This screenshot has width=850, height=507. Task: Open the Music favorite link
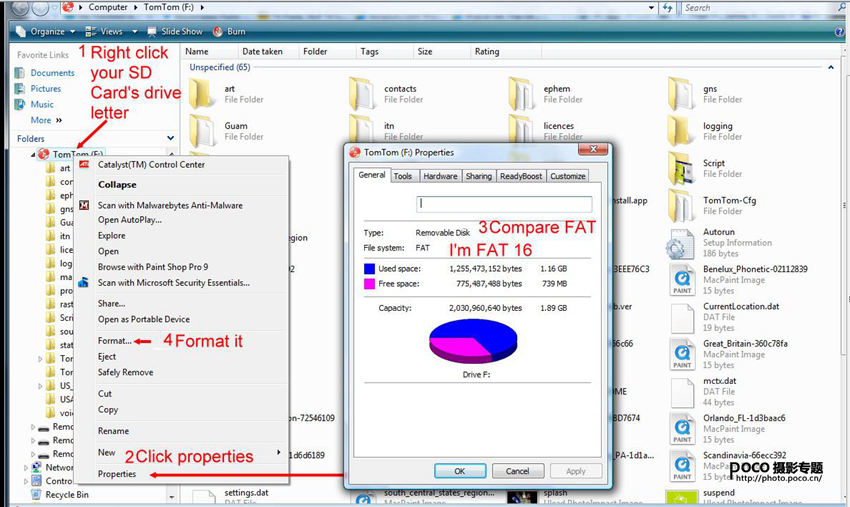coord(42,104)
